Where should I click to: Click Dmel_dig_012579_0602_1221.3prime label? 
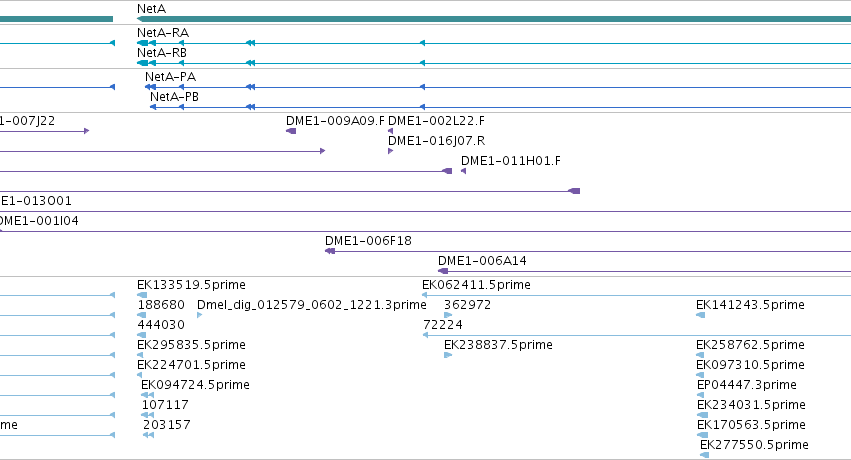point(312,304)
